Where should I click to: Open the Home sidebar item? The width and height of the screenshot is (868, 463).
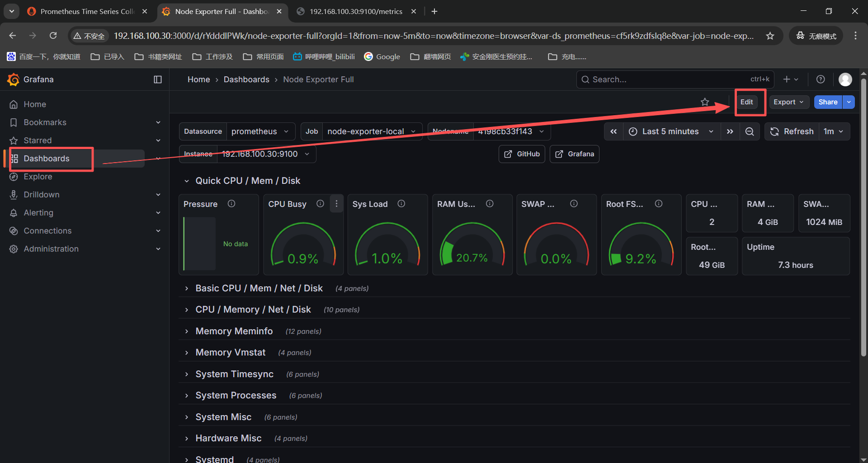pos(35,104)
